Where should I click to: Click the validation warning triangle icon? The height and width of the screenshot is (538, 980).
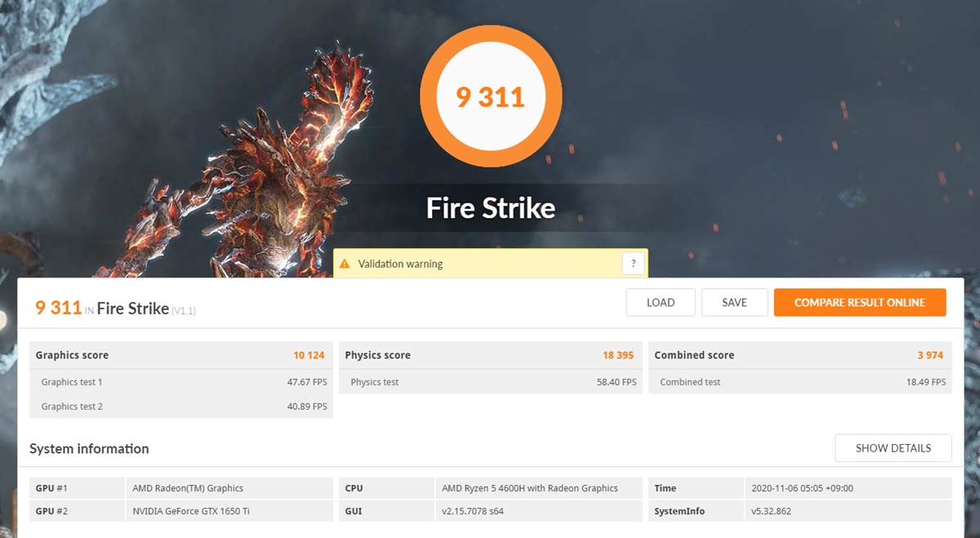coord(344,265)
